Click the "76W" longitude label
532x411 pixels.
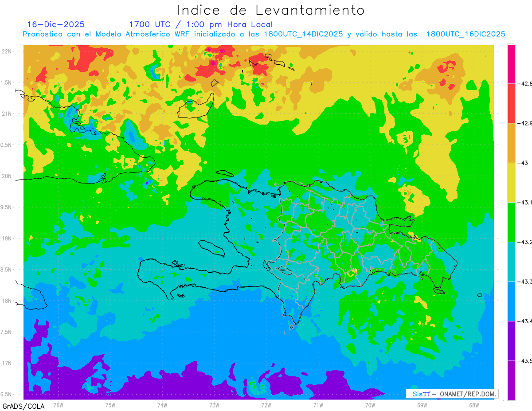(58, 405)
